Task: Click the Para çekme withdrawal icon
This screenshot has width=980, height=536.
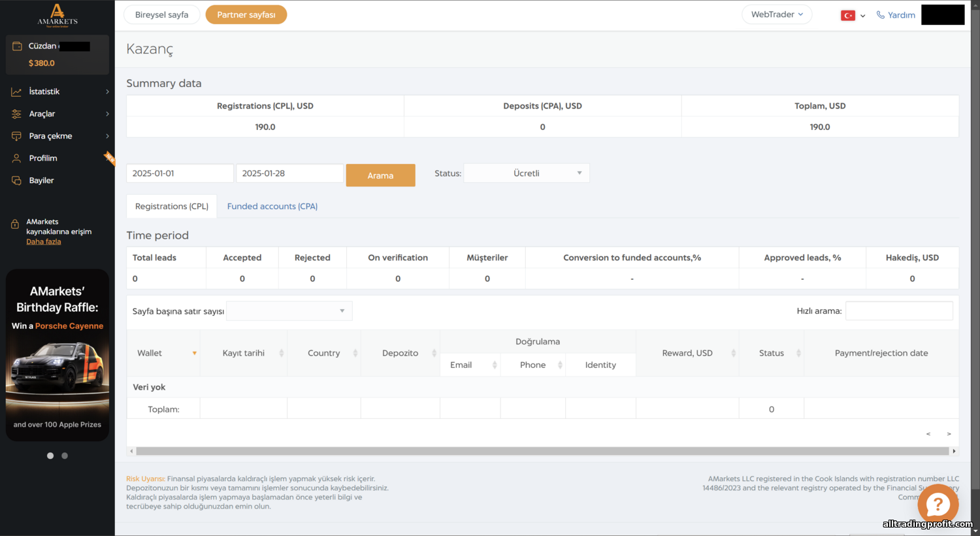Action: (16, 136)
